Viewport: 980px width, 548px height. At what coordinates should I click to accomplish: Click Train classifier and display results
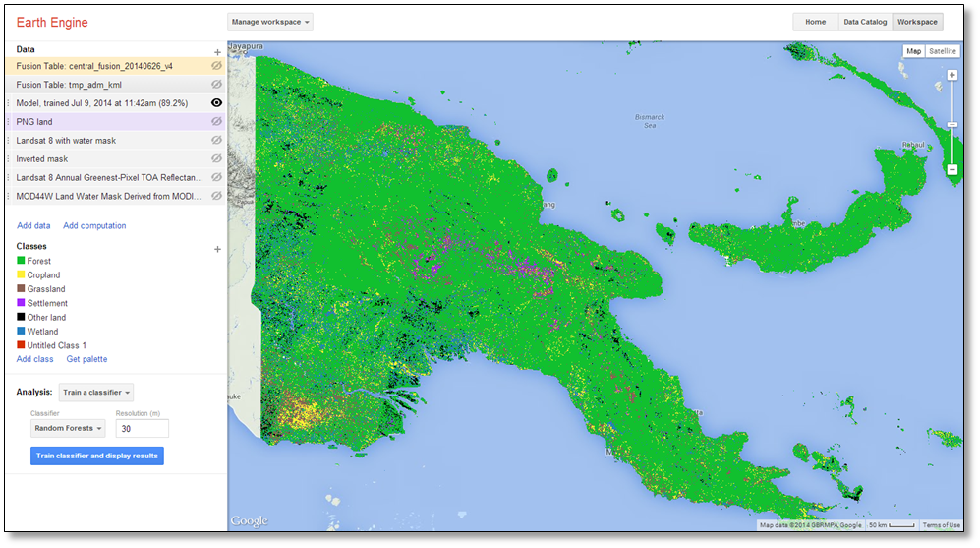point(97,457)
